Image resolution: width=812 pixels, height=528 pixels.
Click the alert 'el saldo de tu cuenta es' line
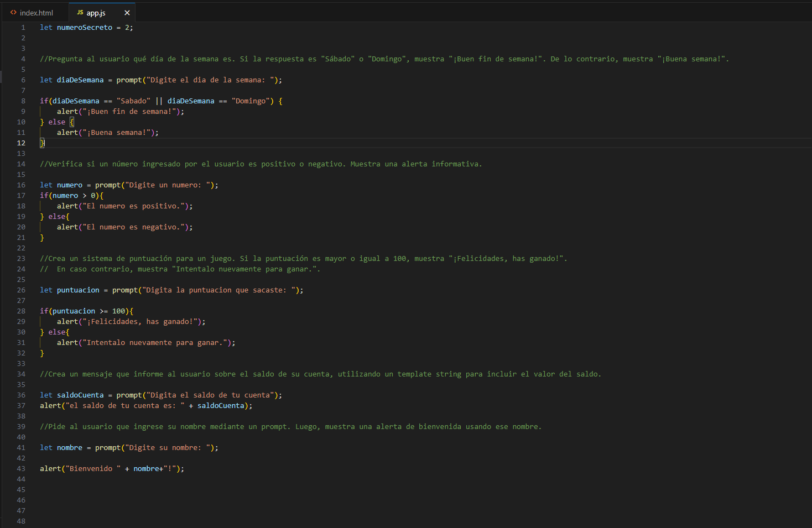pyautogui.click(x=146, y=406)
